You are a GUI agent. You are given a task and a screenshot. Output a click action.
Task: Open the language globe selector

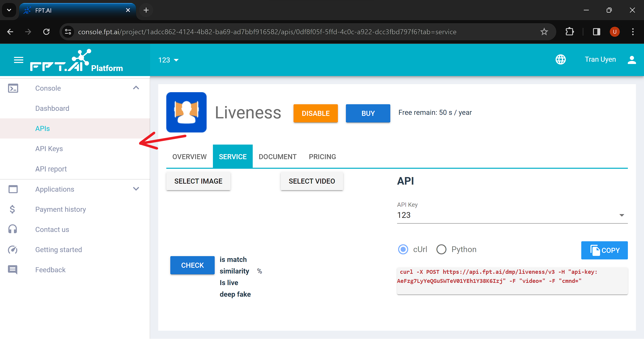[561, 60]
